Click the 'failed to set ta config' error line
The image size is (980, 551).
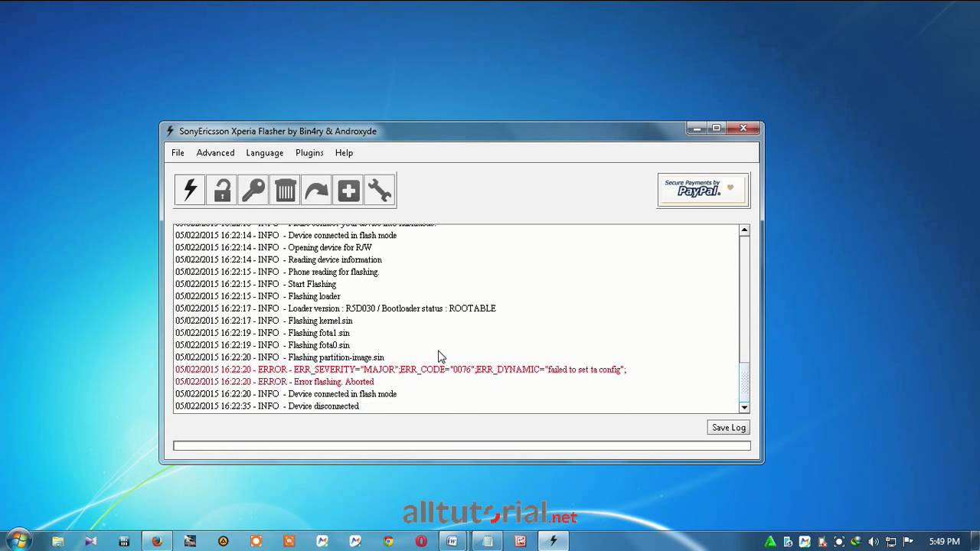coord(400,370)
